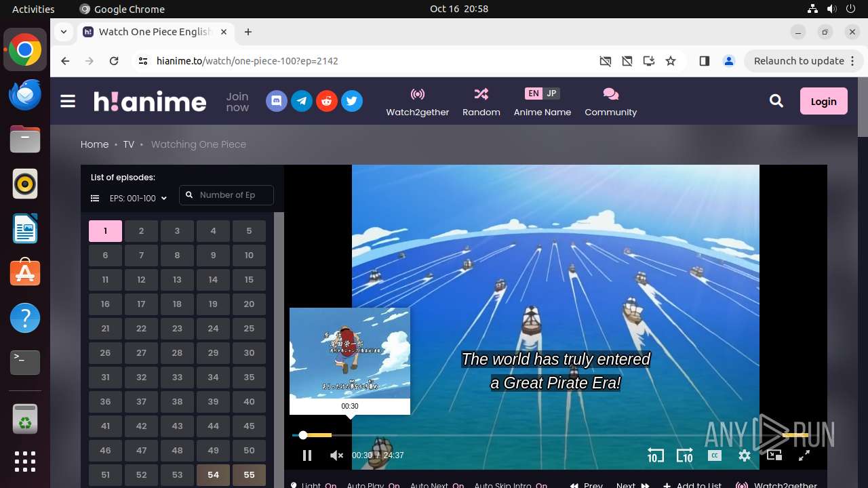Select the Watch One Piece tab
The image size is (868, 488).
(x=155, y=32)
